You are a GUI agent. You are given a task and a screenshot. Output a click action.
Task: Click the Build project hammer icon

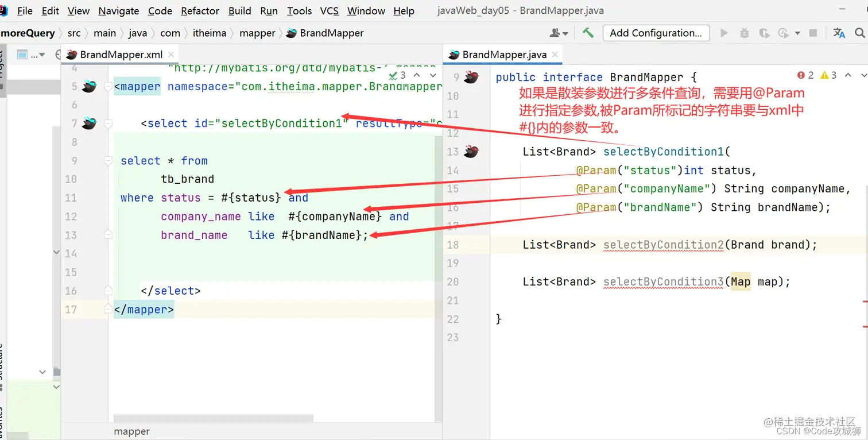[x=588, y=33]
